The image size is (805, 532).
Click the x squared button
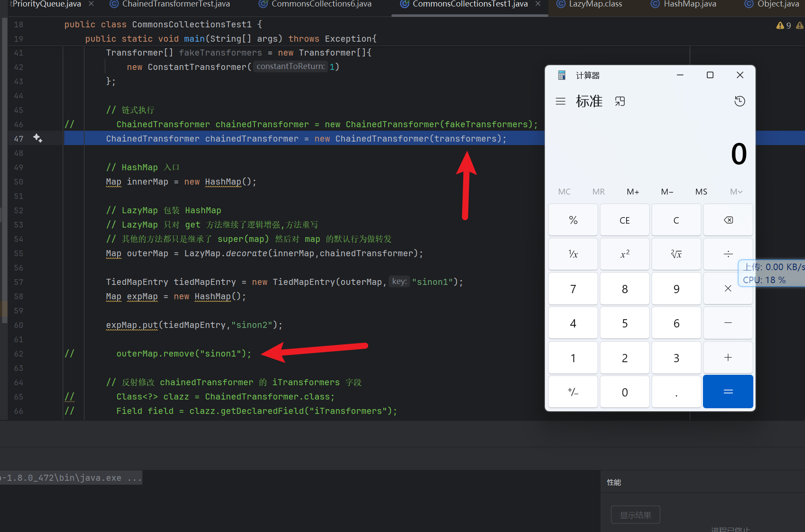(624, 254)
